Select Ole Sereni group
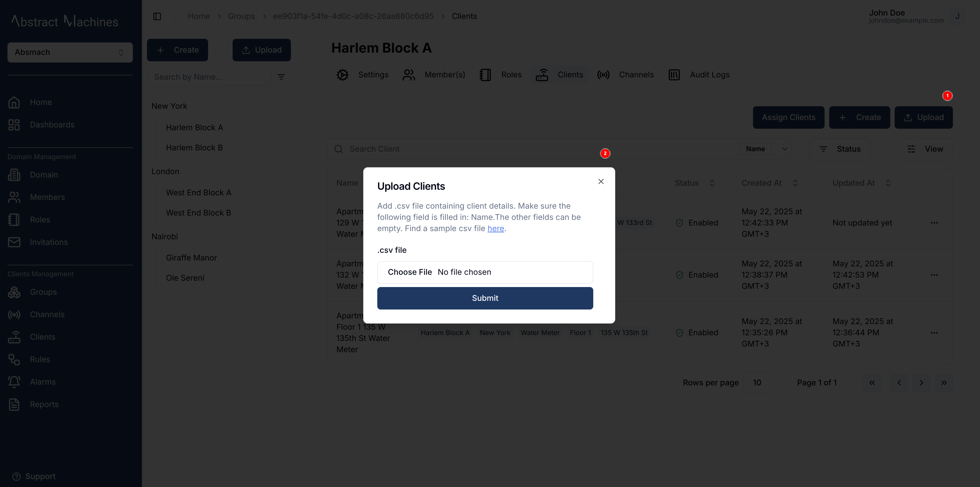 tap(185, 278)
